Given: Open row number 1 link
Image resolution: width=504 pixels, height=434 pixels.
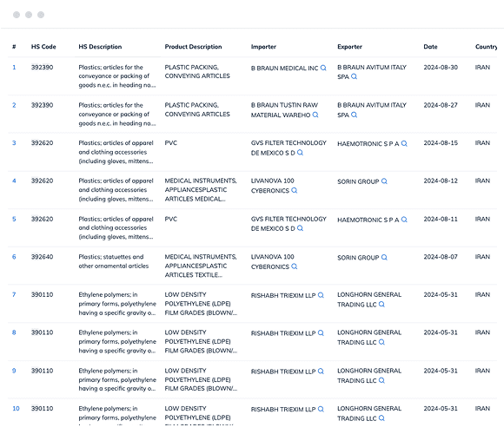Looking at the screenshot, I should (x=14, y=68).
